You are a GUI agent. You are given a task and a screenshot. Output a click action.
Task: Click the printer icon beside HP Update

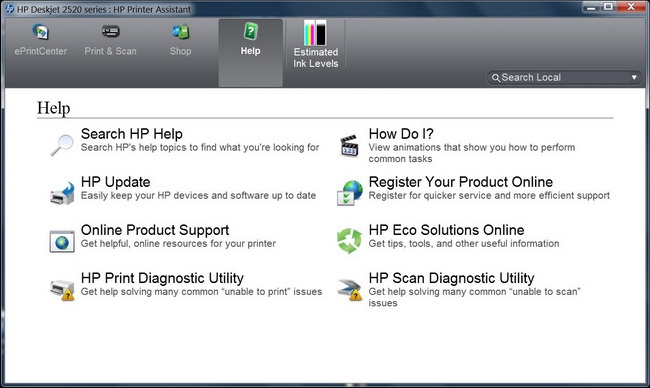click(x=62, y=193)
